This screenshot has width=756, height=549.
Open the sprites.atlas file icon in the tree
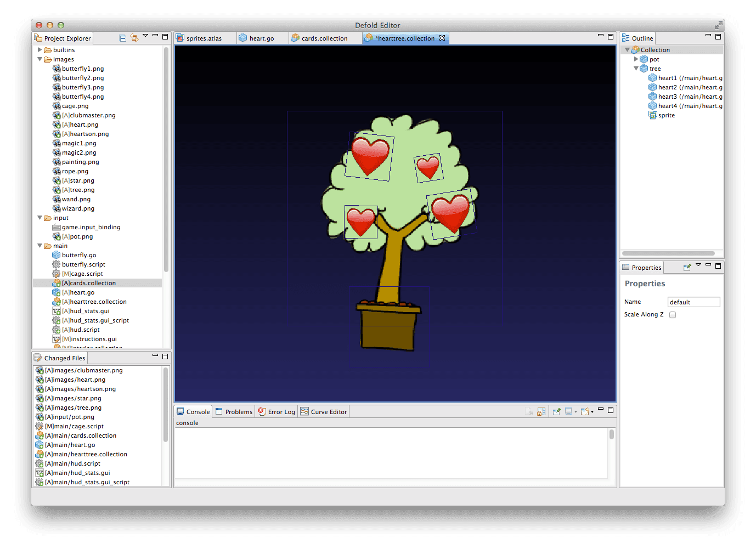point(180,38)
